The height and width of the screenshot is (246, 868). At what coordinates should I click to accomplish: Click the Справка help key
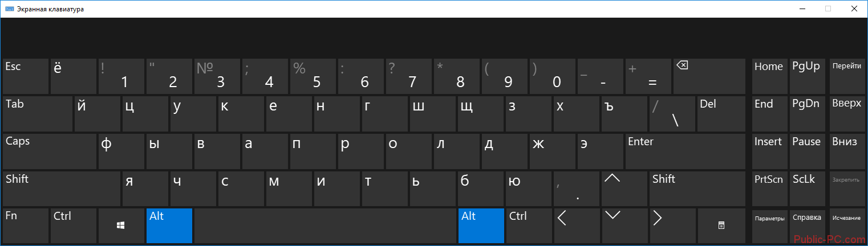[x=806, y=225]
